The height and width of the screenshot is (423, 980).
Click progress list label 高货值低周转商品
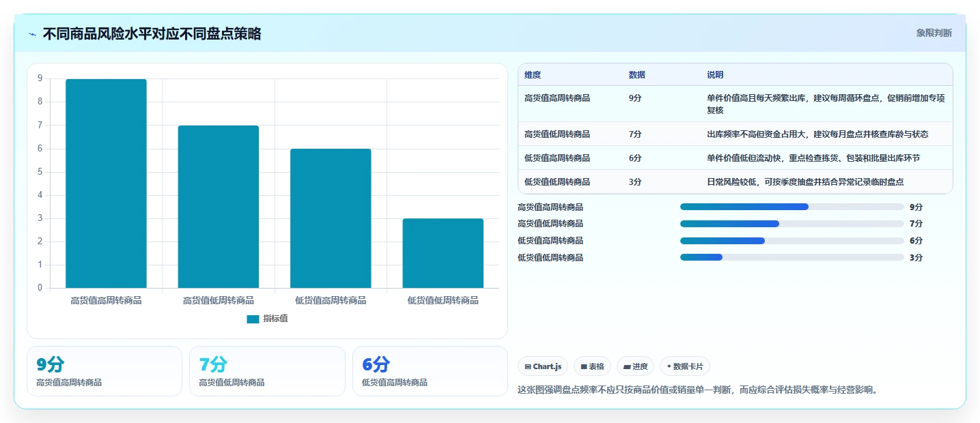tap(550, 224)
